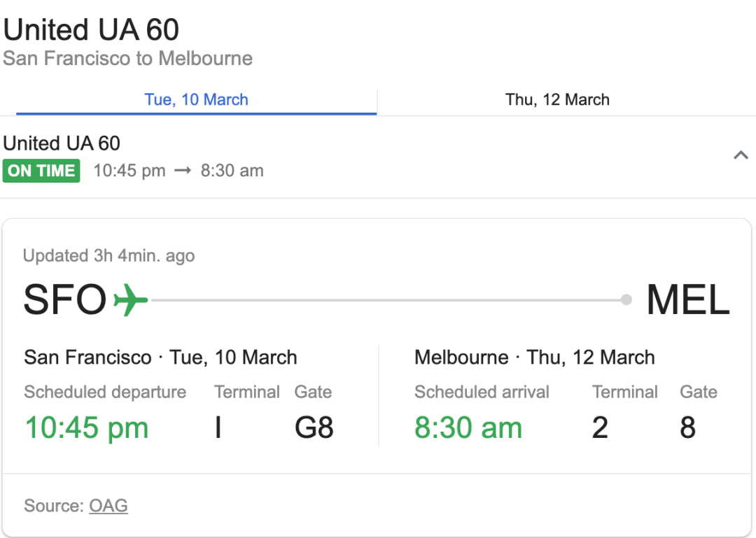
Task: Click the grey 10:45 pm time in flight summary row
Action: 129,171
